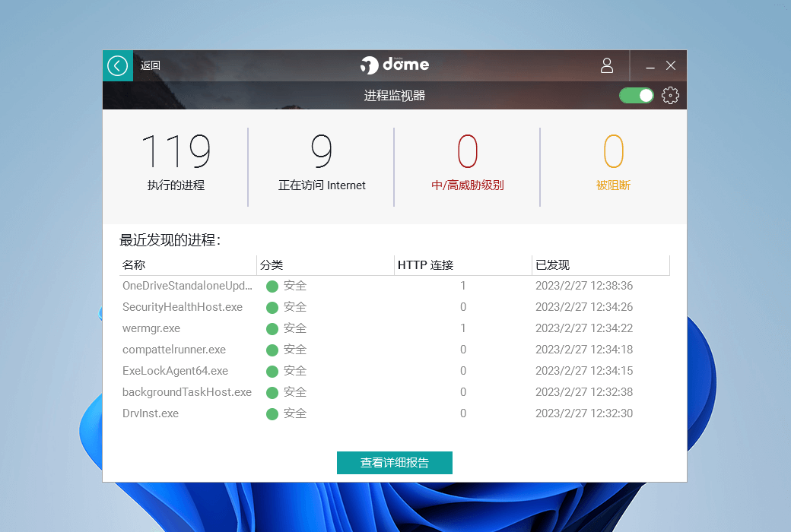Image resolution: width=791 pixels, height=532 pixels.
Task: Click green safe icon for SecurityHealthHost.exe
Action: (x=272, y=308)
